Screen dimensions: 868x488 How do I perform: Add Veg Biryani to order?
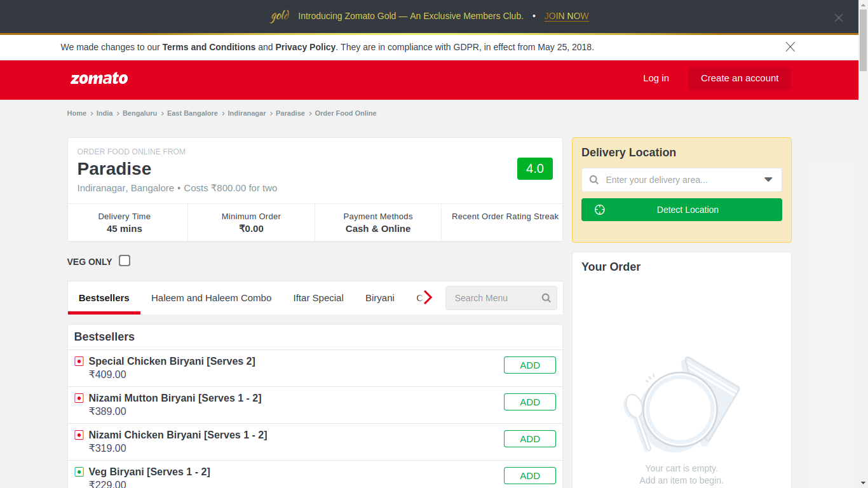530,476
